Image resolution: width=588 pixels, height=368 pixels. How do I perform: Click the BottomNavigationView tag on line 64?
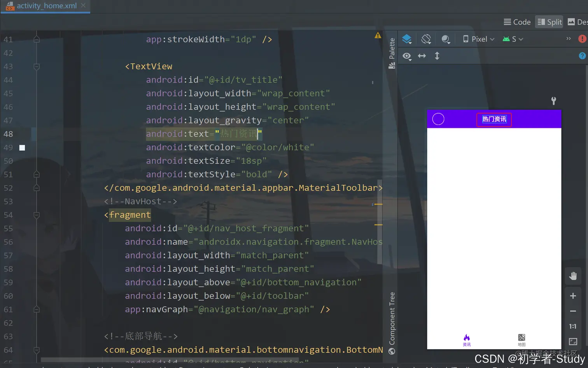(x=243, y=350)
